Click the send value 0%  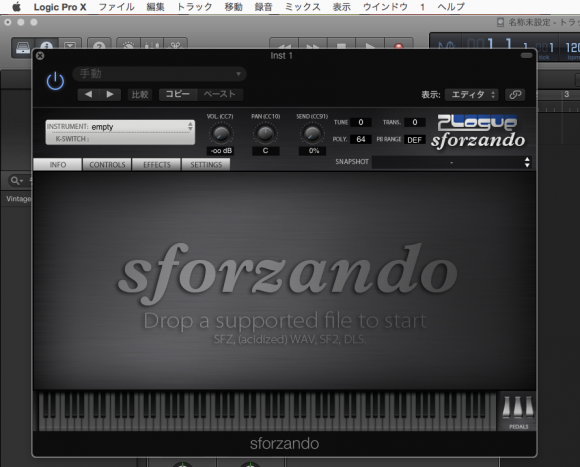pyautogui.click(x=313, y=151)
